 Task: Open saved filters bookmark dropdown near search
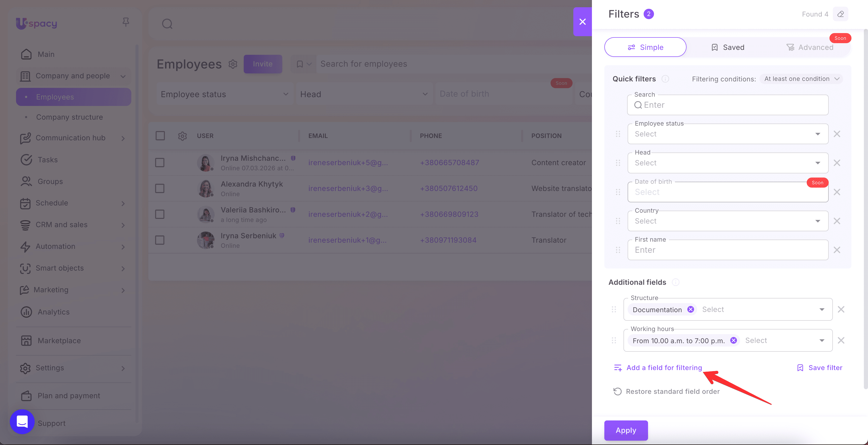[x=304, y=64]
